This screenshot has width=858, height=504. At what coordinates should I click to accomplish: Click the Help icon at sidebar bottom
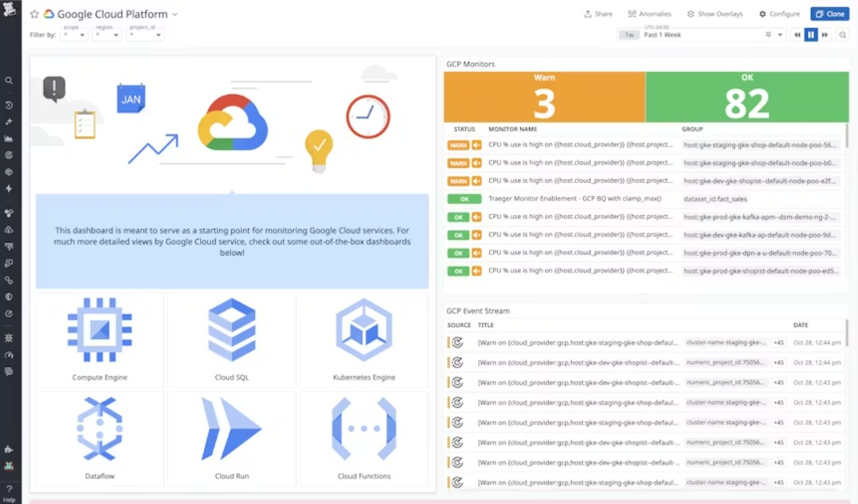[9, 490]
